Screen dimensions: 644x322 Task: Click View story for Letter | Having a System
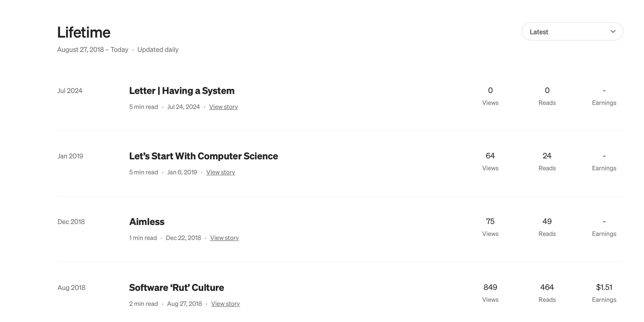(x=223, y=107)
